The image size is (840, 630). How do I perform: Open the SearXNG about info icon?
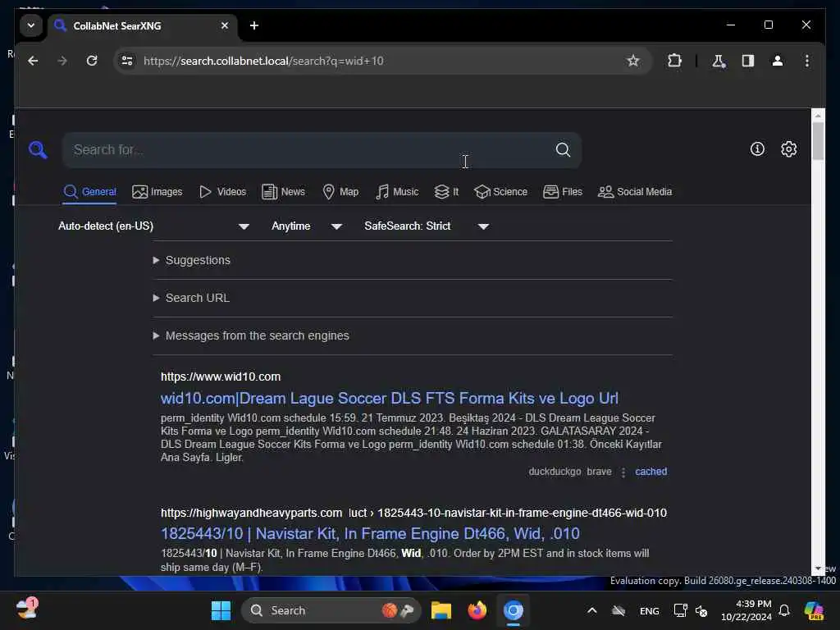click(757, 149)
